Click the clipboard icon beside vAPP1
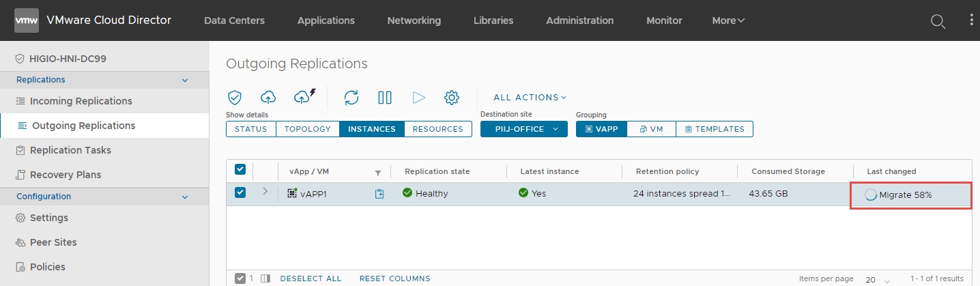This screenshot has height=286, width=980. coord(379,194)
